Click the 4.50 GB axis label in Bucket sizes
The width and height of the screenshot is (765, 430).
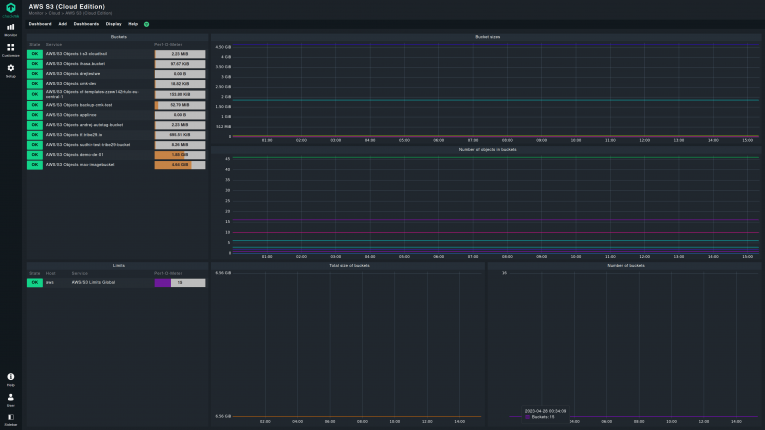point(223,47)
